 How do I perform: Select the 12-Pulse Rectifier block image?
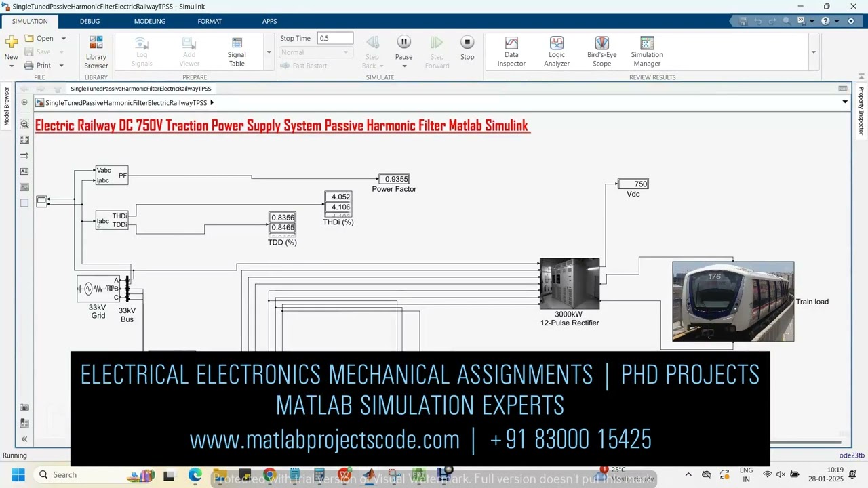click(570, 283)
